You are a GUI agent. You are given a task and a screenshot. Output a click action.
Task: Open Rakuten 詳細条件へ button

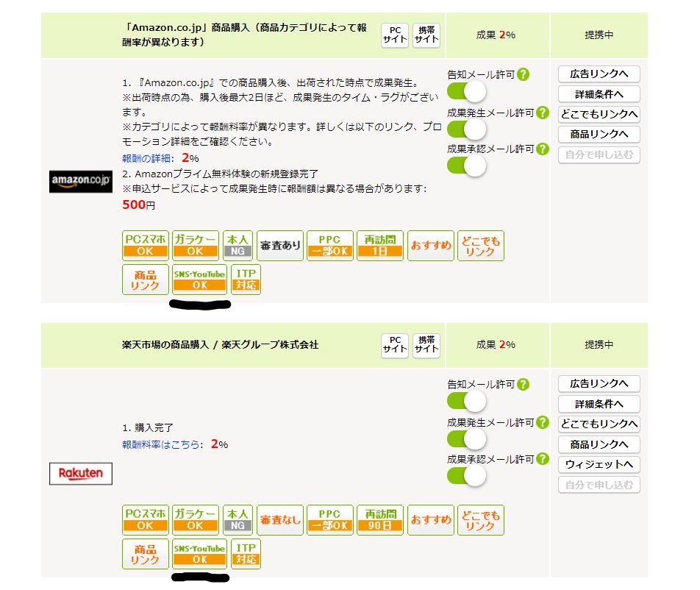click(x=599, y=404)
